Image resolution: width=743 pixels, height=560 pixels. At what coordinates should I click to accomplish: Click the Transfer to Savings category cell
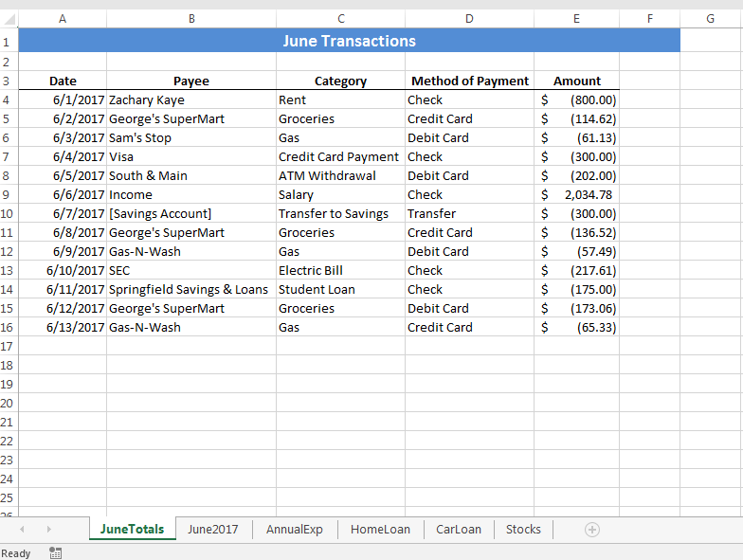334,213
